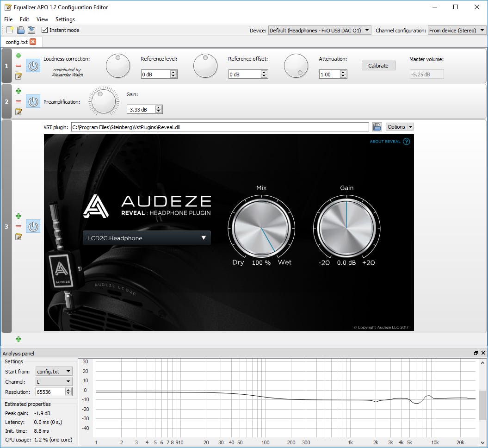Open the Device selection dropdown

(319, 30)
